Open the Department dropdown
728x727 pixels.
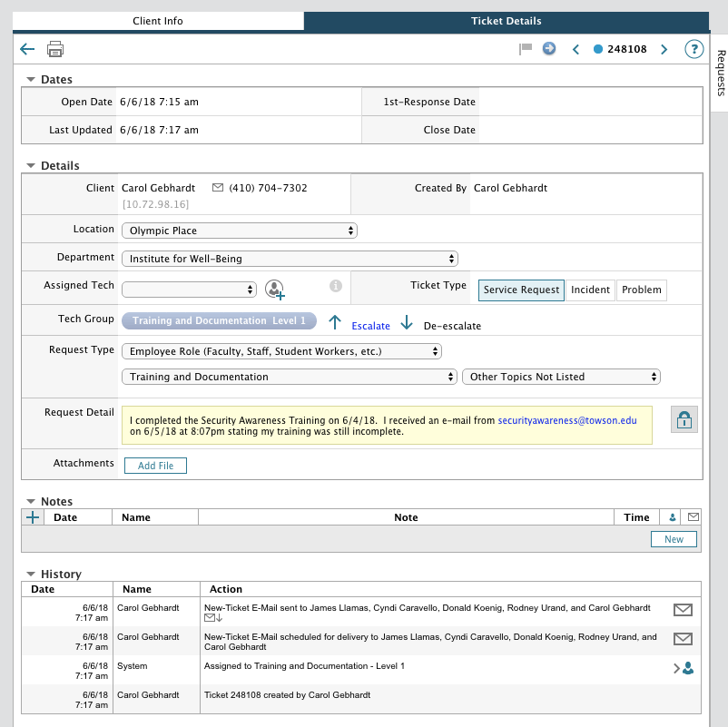[x=290, y=259]
